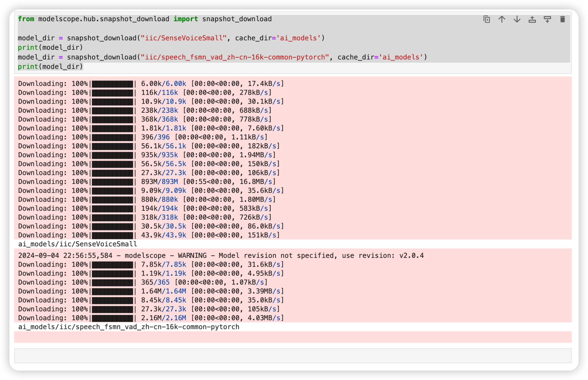Duplicate the current code cell
This screenshot has height=380, width=588.
tap(487, 19)
